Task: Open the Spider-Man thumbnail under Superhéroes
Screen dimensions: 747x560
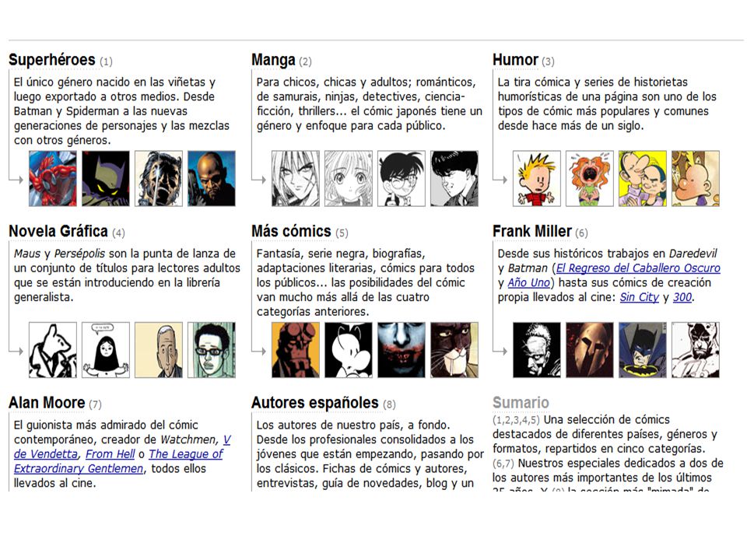Action: (52, 179)
